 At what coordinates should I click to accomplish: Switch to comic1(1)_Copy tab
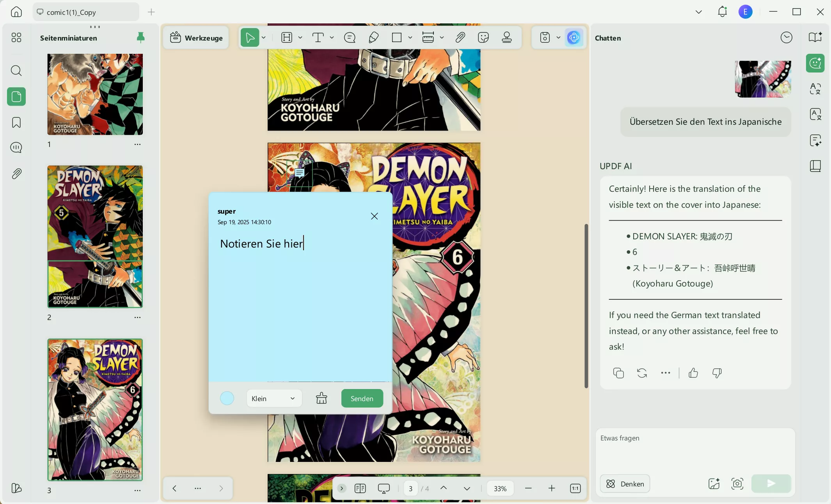point(86,12)
